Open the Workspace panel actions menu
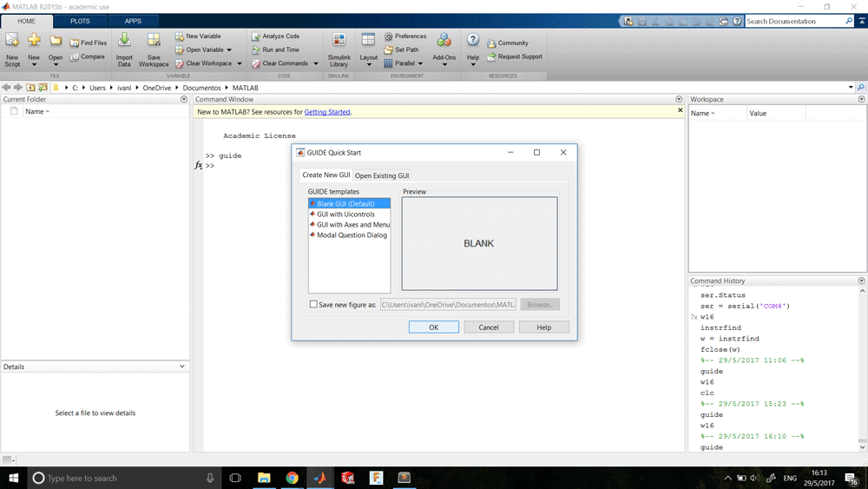 pyautogui.click(x=861, y=99)
